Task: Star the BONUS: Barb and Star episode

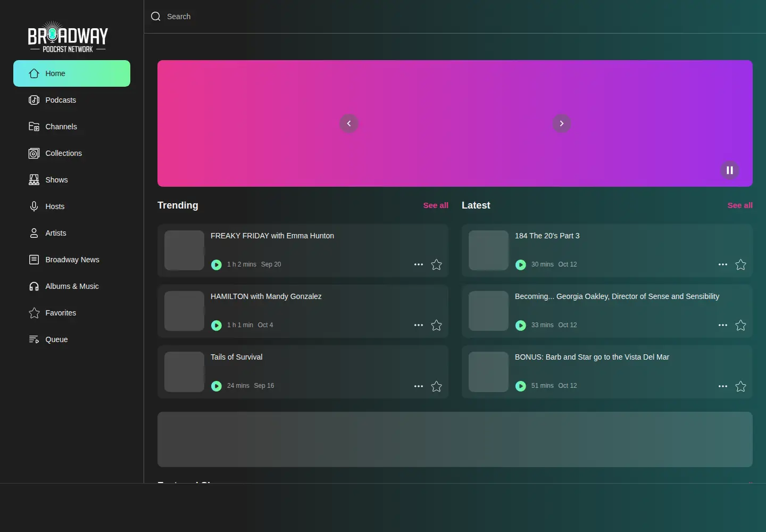Action: 741,386
